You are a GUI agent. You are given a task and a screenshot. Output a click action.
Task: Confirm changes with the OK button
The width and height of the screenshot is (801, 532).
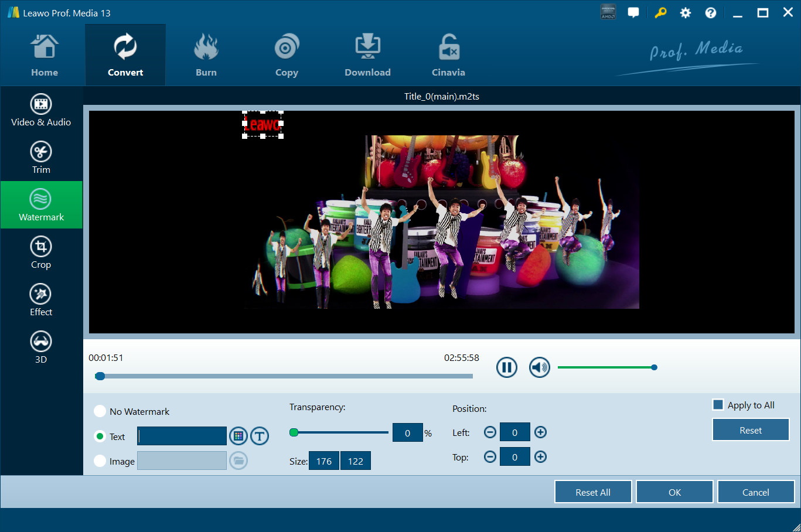coord(674,492)
